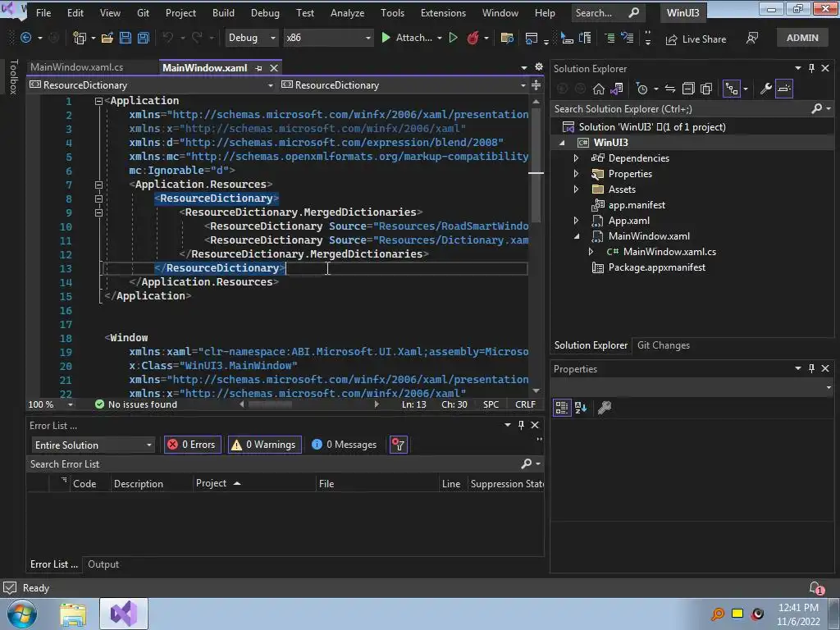
Task: Click the ADMIN button
Action: point(802,38)
